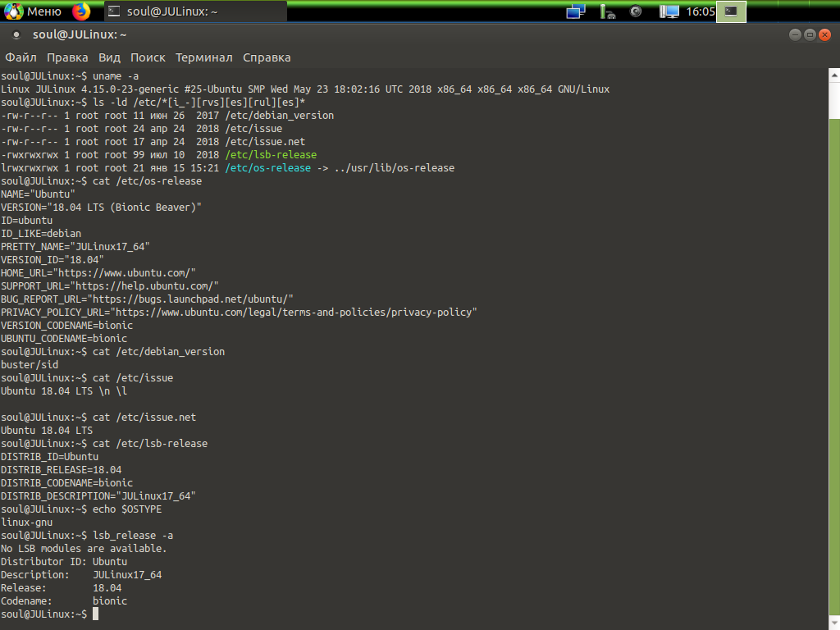Click the 'DISTRIB_CODENAME=bionic' line
Viewport: 840px width, 630px height.
pyautogui.click(x=67, y=483)
